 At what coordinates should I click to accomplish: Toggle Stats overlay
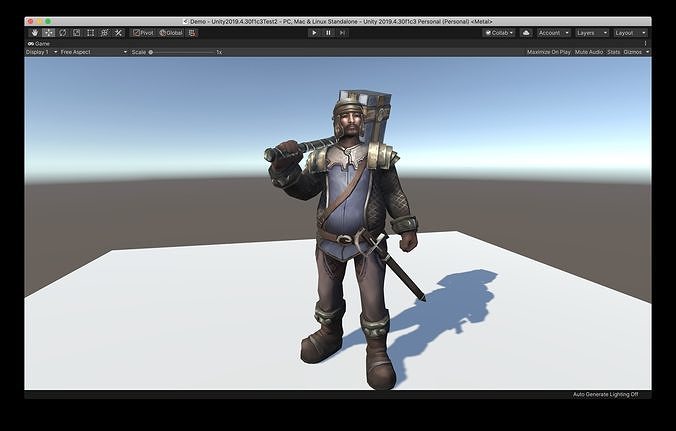coord(613,52)
